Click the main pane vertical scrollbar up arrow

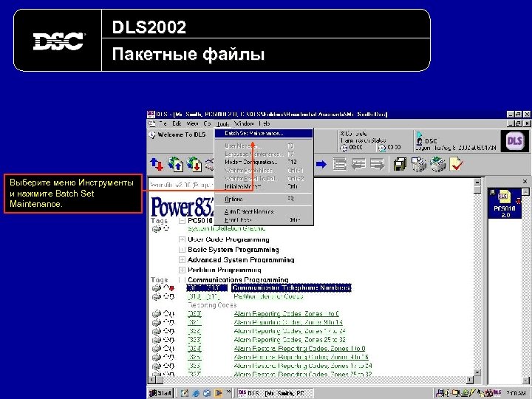(477, 183)
